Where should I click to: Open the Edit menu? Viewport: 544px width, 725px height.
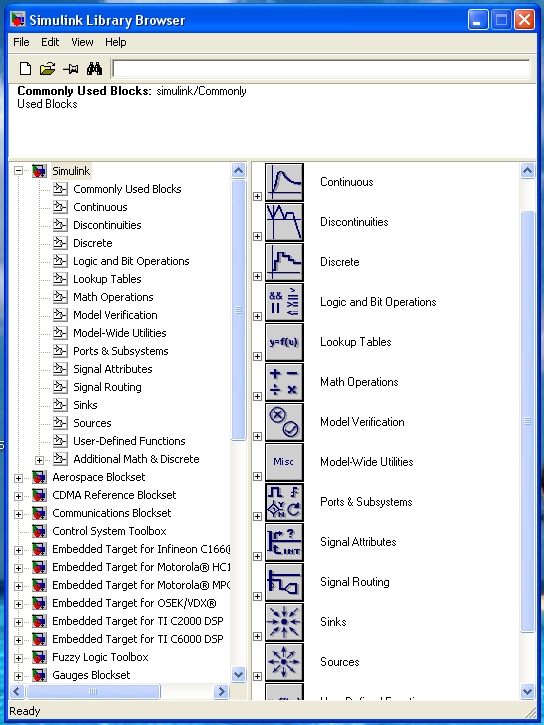pos(50,42)
